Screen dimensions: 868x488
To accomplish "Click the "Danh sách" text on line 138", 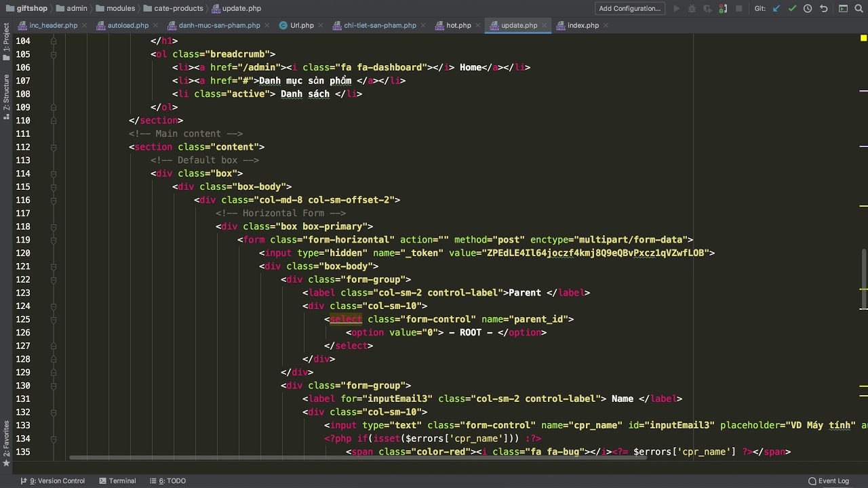I will tap(305, 94).
